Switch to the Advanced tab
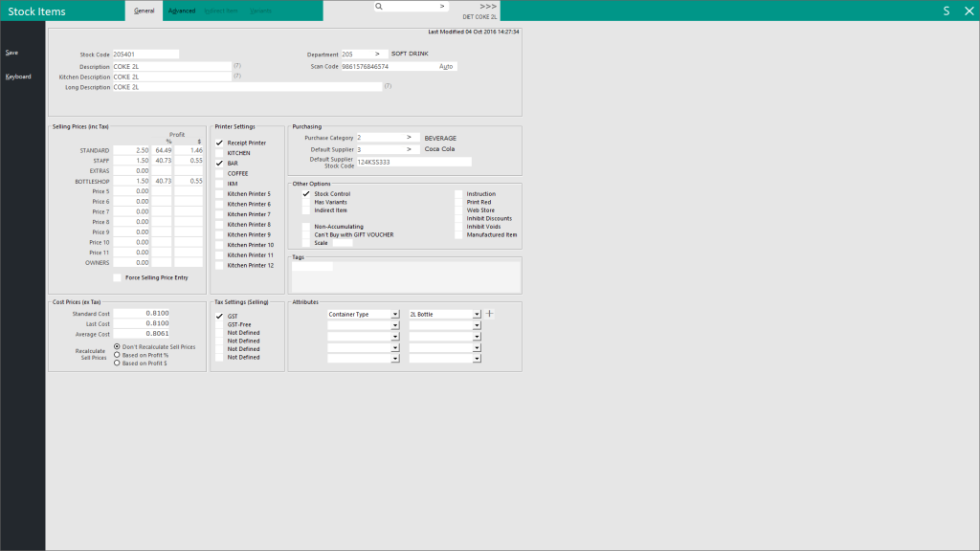The width and height of the screenshot is (980, 551). tap(182, 11)
